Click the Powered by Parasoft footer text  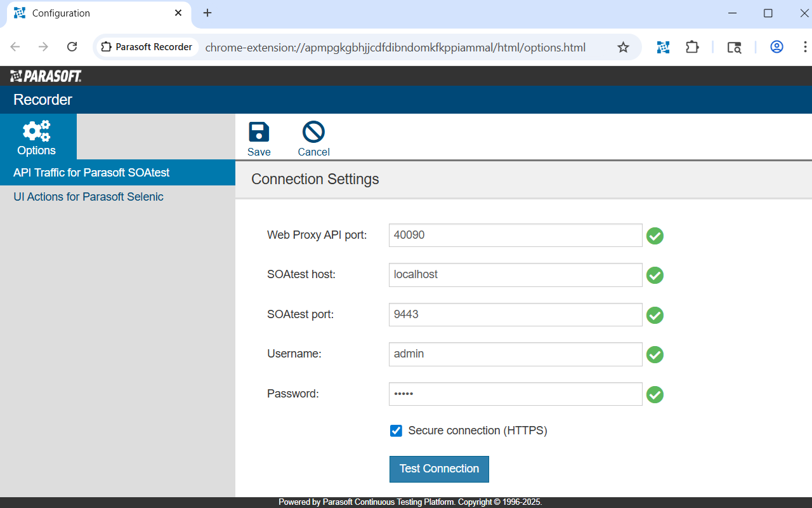(410, 502)
